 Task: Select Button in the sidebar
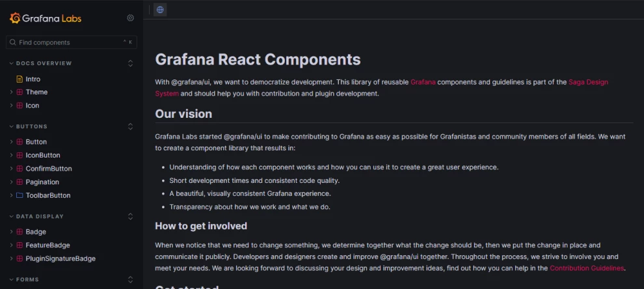coord(36,142)
